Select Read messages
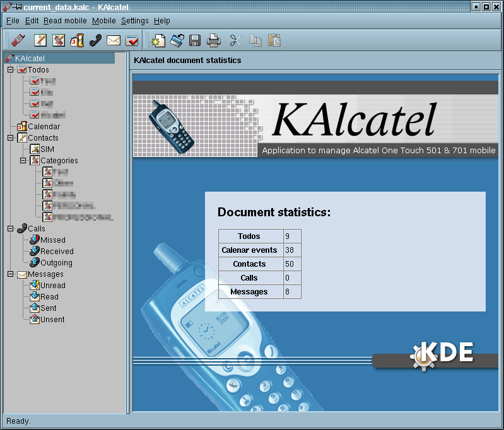504x430 pixels. point(49,296)
